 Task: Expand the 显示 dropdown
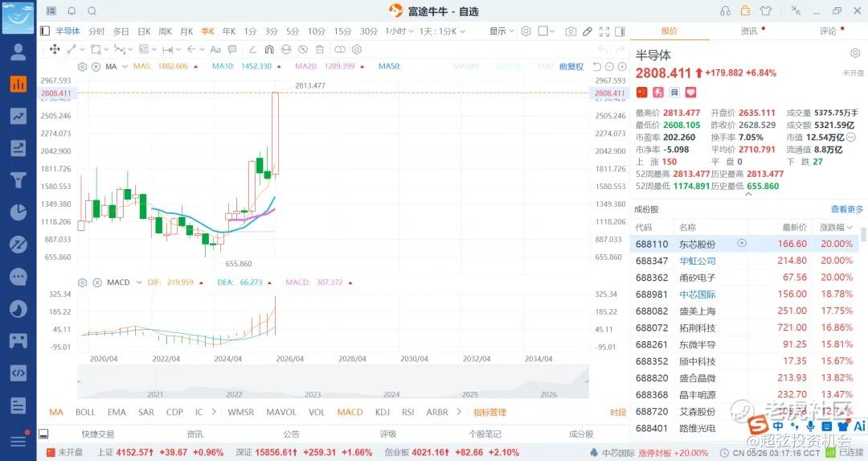[x=502, y=31]
